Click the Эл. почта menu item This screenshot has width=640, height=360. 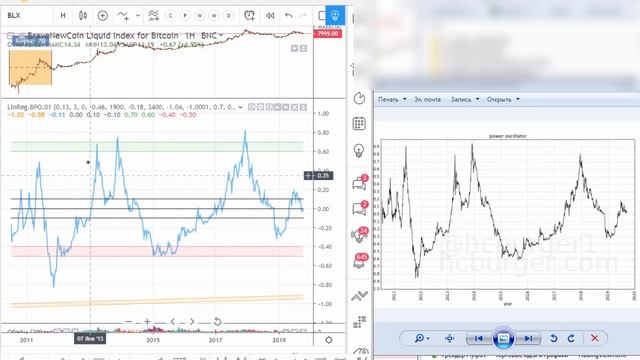[427, 99]
